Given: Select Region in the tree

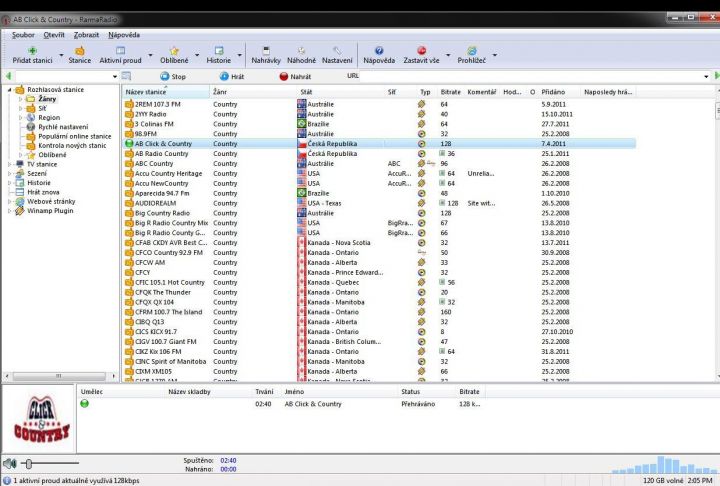Looking at the screenshot, I should coord(49,118).
